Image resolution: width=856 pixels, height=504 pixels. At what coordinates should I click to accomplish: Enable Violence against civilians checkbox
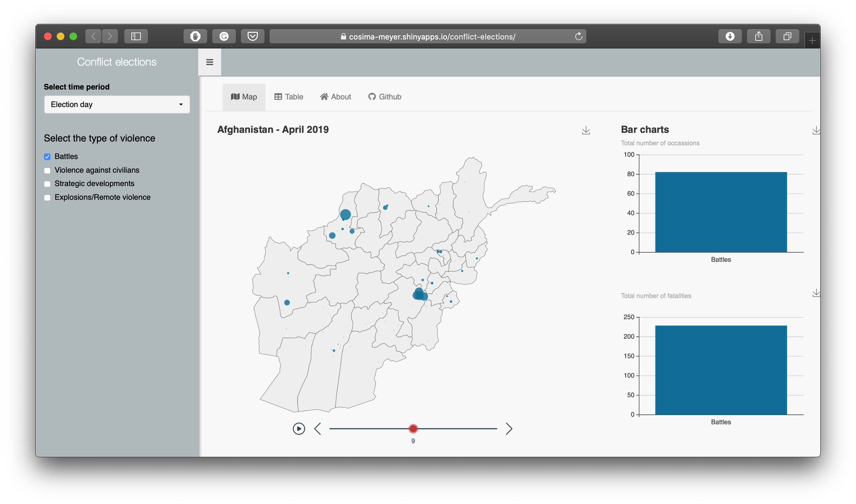point(47,170)
